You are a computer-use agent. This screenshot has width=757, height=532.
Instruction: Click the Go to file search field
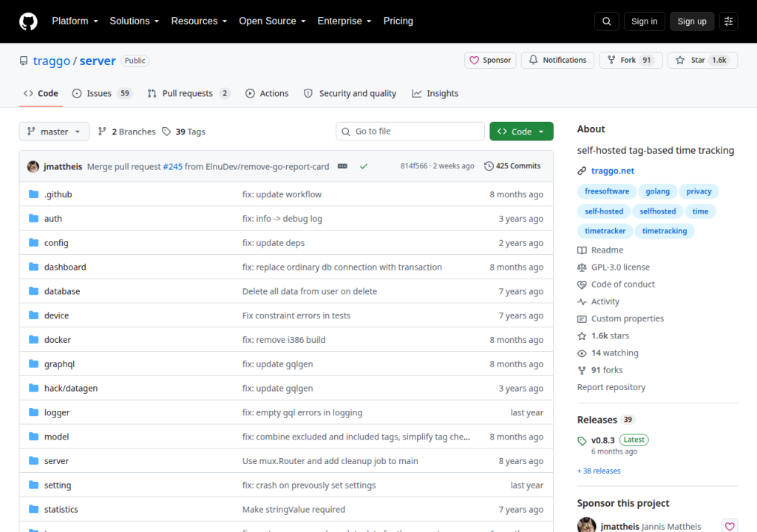410,132
